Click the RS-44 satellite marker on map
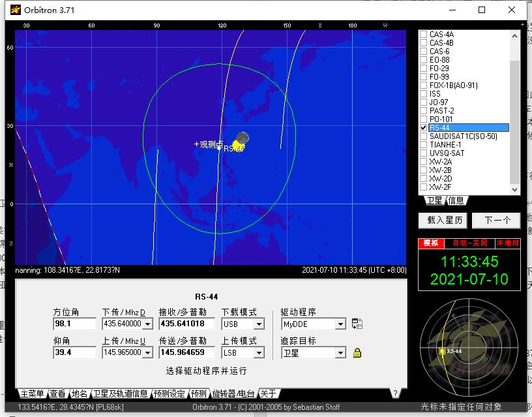The height and width of the screenshot is (417, 532). pos(220,148)
